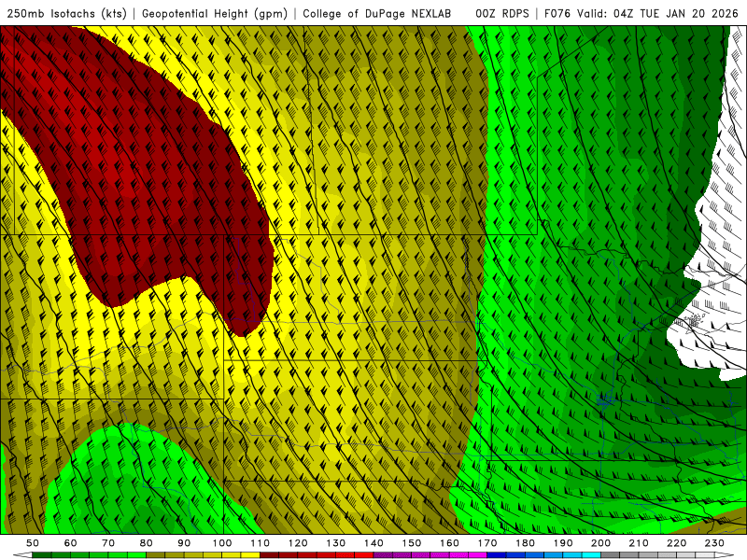The image size is (747, 560).
Task: Select the dark gray swatch starting at 200
Action: pos(611,555)
